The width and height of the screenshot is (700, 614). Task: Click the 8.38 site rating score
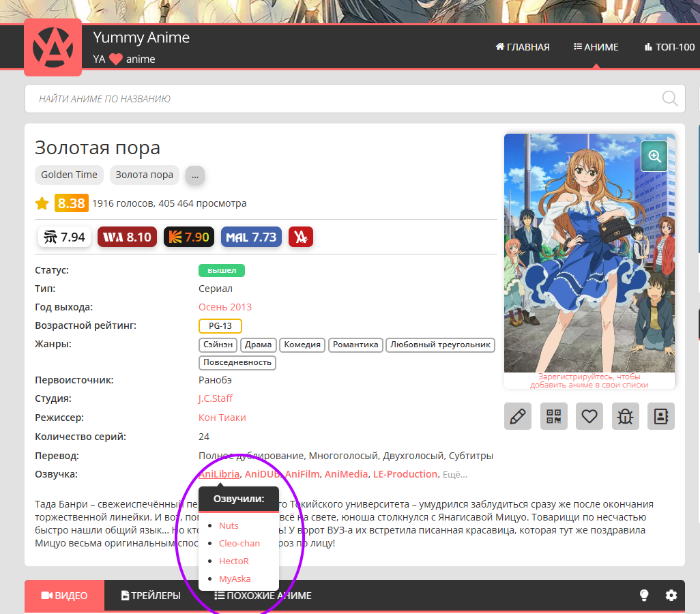tap(72, 203)
